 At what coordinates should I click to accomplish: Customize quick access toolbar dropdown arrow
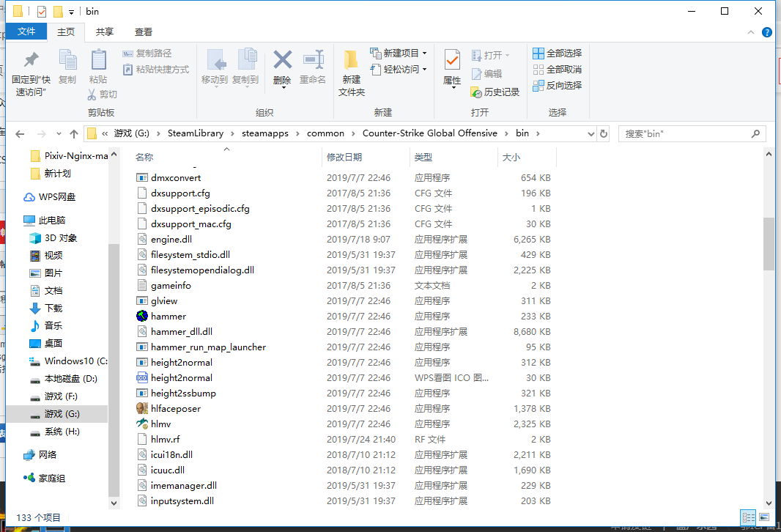71,12
